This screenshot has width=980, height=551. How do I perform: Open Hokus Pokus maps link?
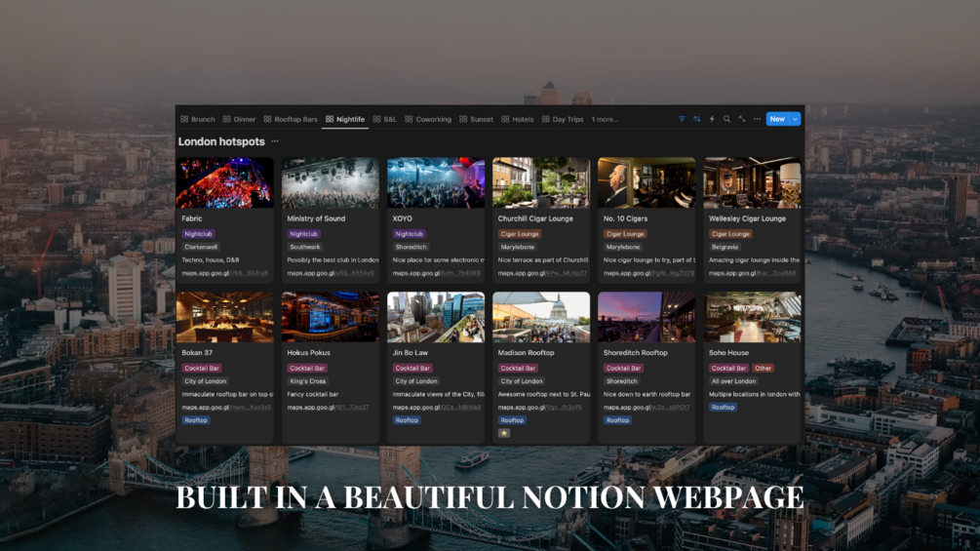coord(328,408)
